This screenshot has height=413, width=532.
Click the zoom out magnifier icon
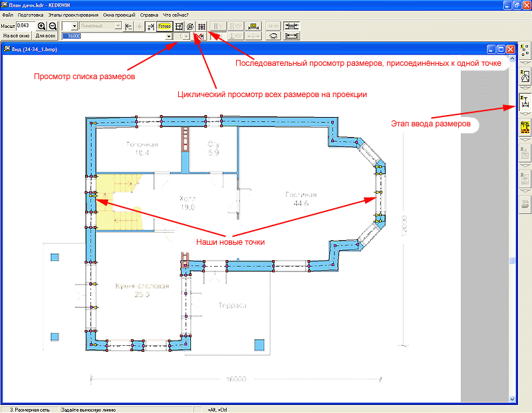[52, 25]
